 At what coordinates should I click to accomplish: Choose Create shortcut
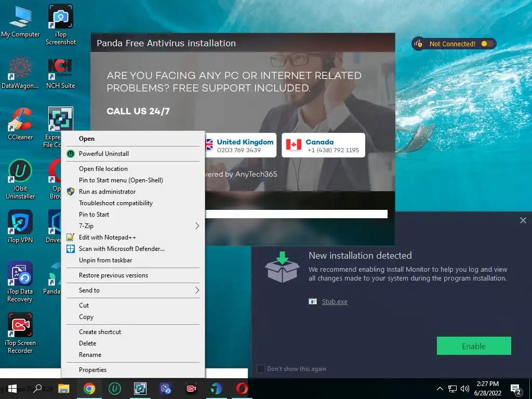click(x=132, y=332)
